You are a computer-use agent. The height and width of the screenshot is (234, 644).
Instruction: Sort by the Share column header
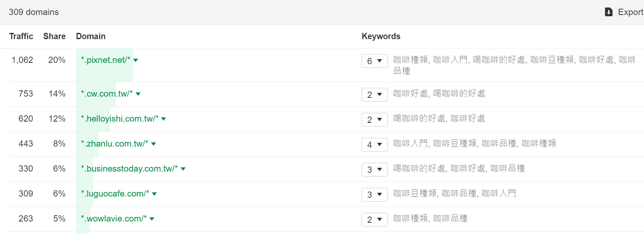[54, 36]
